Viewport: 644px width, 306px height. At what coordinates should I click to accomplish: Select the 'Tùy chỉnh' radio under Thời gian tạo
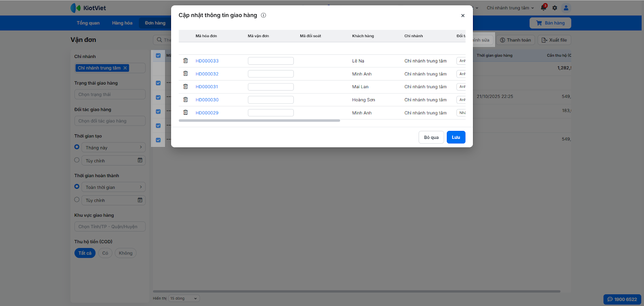point(77,160)
